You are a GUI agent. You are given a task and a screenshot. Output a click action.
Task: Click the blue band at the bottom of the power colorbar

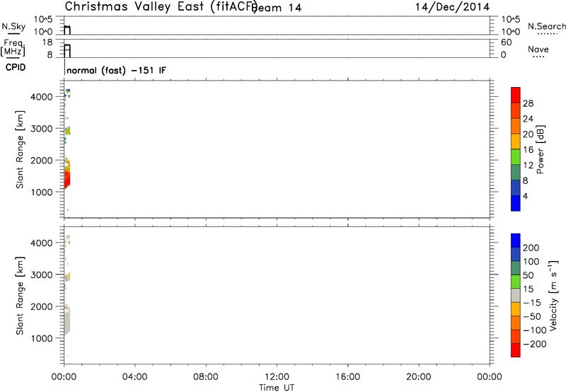[x=516, y=203]
